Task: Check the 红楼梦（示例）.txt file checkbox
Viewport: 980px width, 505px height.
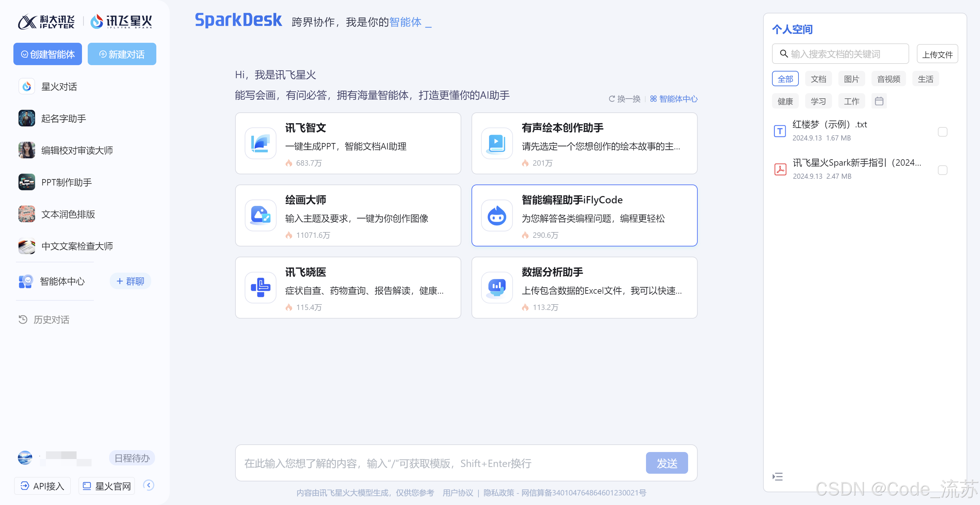Action: [x=942, y=132]
